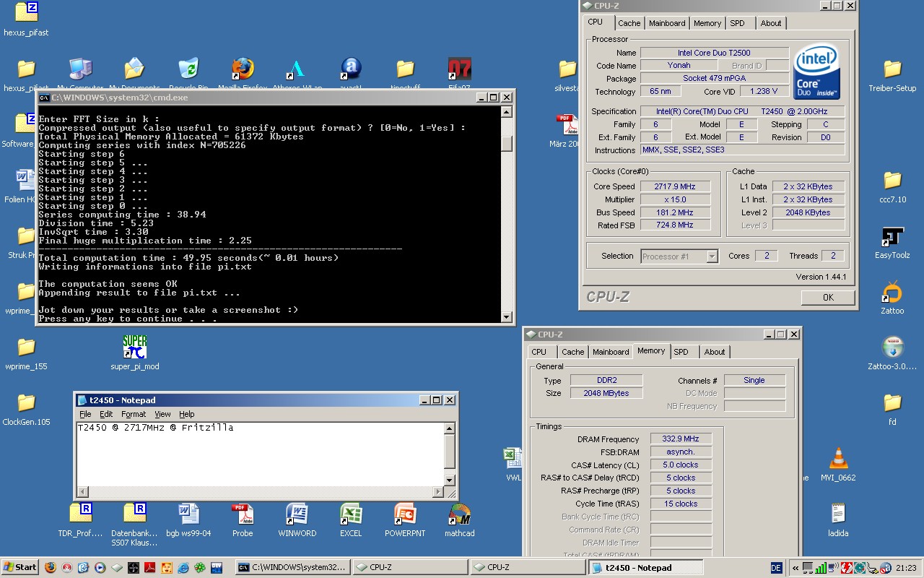Click the Name field Intel Core Duo T2500

click(714, 53)
